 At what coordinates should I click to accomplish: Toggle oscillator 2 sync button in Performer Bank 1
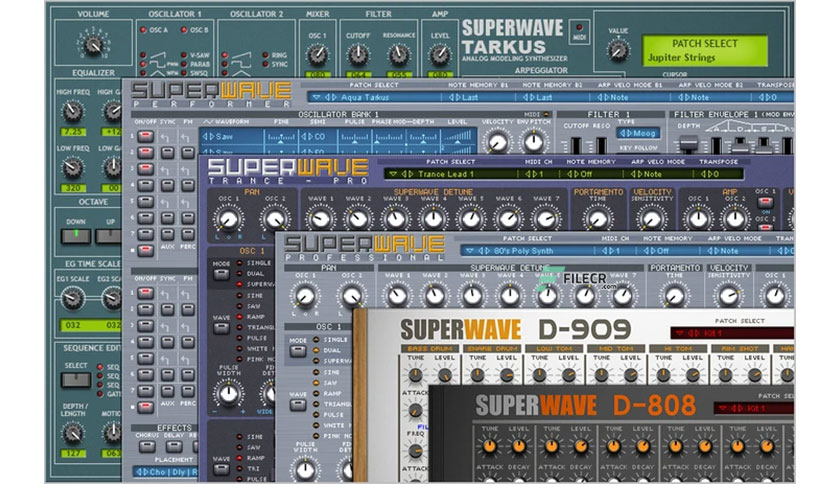tap(167, 152)
